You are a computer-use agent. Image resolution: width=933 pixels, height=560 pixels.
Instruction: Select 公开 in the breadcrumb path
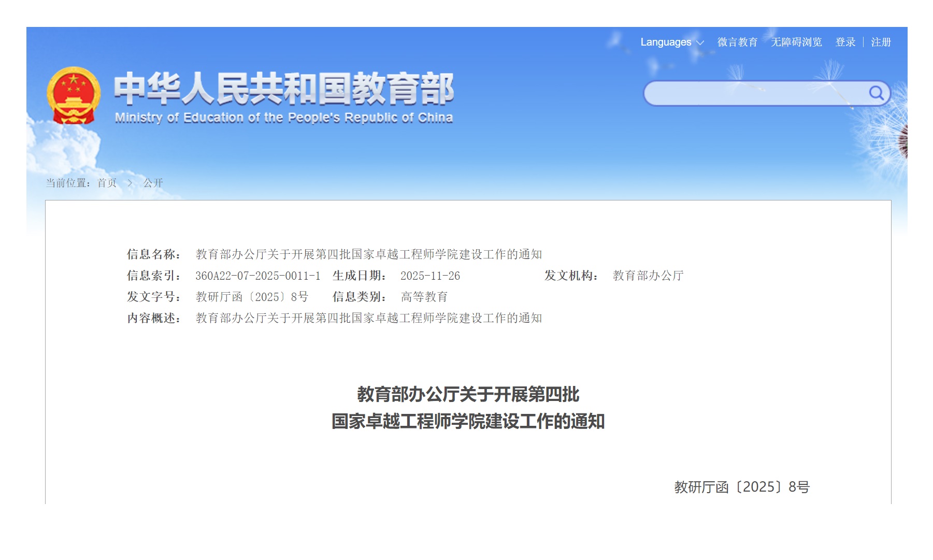tap(153, 183)
